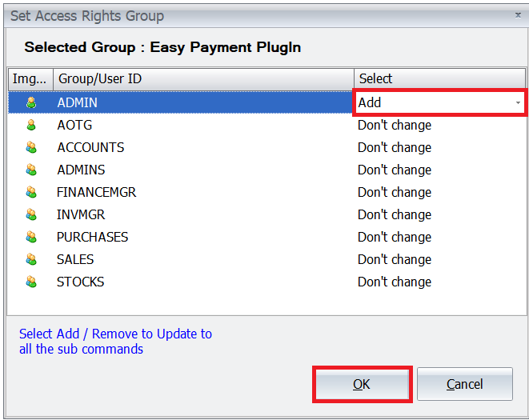Select the PURCHASES row name

(92, 237)
